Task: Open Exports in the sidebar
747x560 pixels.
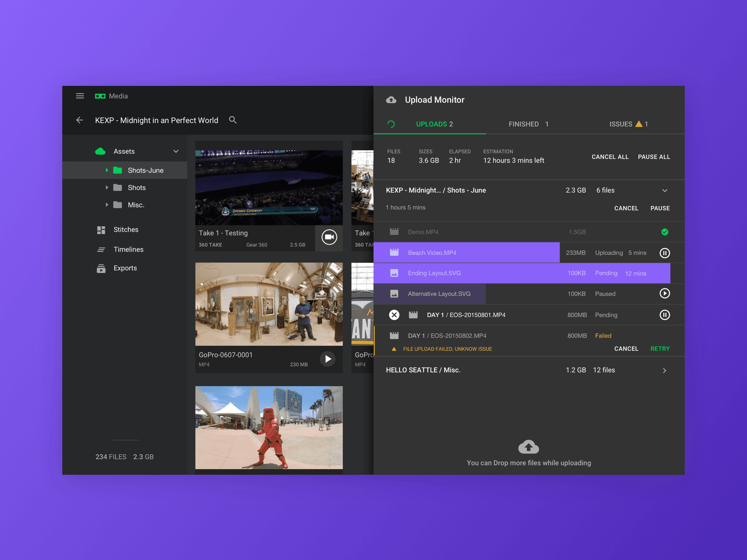Action: pos(125,268)
